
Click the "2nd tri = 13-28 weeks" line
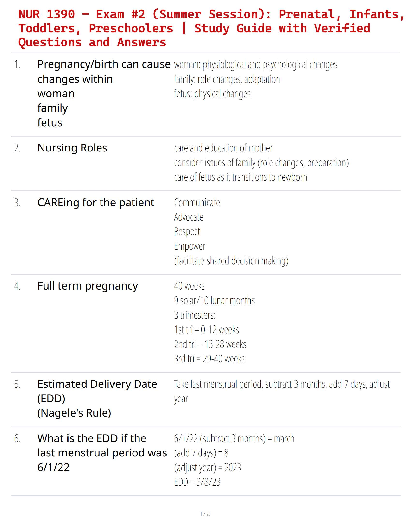[210, 344]
